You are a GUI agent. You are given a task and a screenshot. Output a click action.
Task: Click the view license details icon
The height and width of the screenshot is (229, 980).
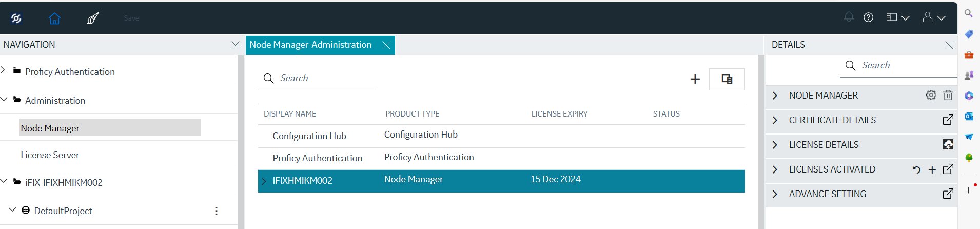pyautogui.click(x=948, y=144)
